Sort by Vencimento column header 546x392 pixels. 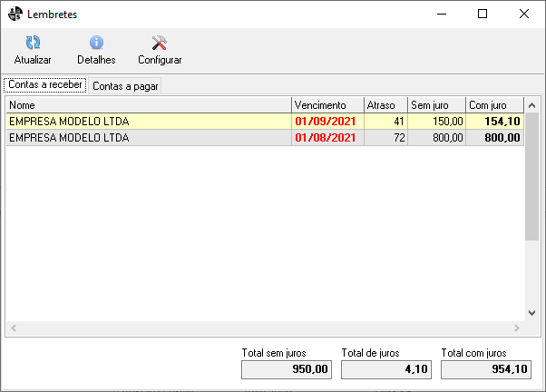point(327,104)
